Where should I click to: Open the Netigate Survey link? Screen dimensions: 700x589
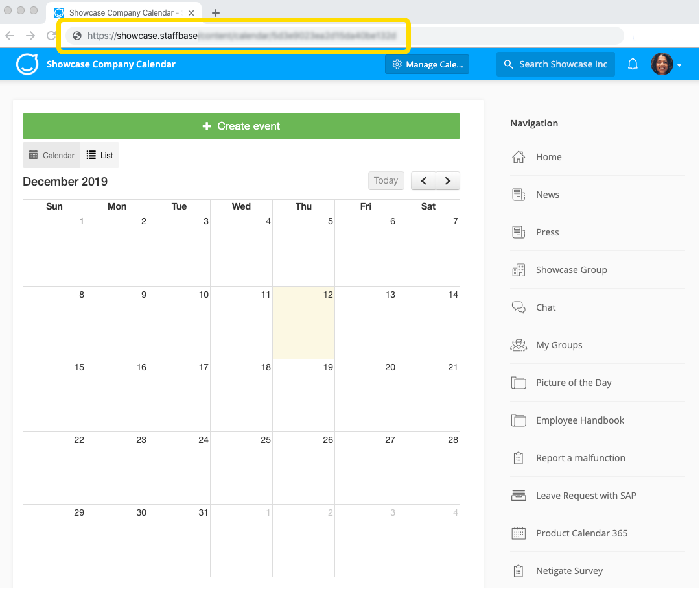click(x=569, y=571)
